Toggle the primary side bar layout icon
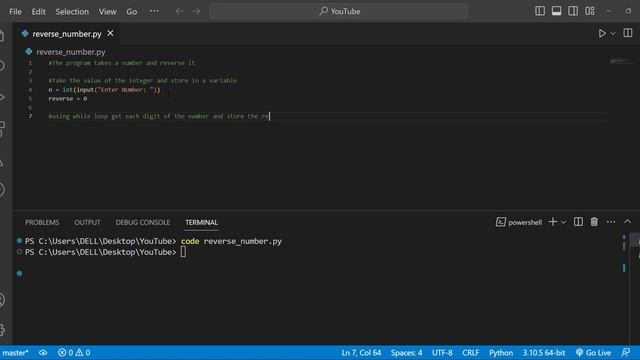Image resolution: width=640 pixels, height=360 pixels. pos(540,11)
